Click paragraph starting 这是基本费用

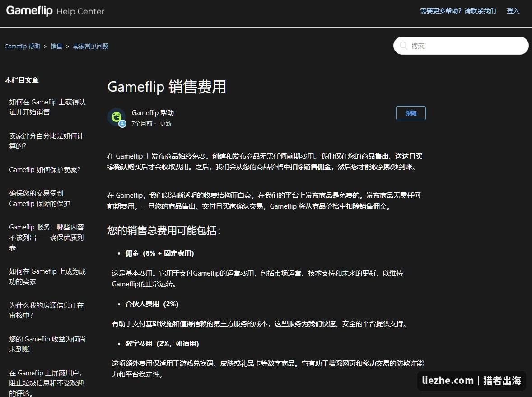257,278
